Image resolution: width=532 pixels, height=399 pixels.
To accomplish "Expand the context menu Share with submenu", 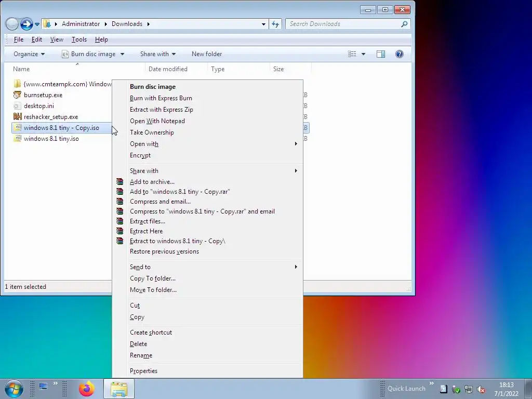I will [x=208, y=170].
